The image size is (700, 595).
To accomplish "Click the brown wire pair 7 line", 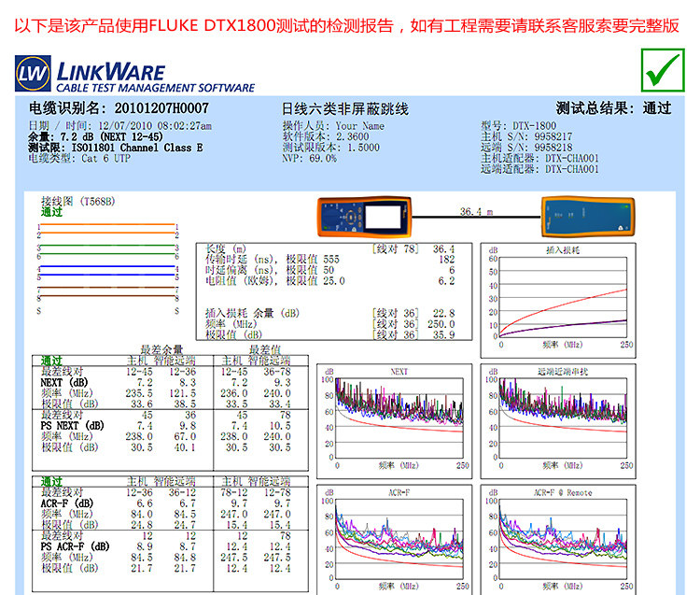I will [x=107, y=288].
